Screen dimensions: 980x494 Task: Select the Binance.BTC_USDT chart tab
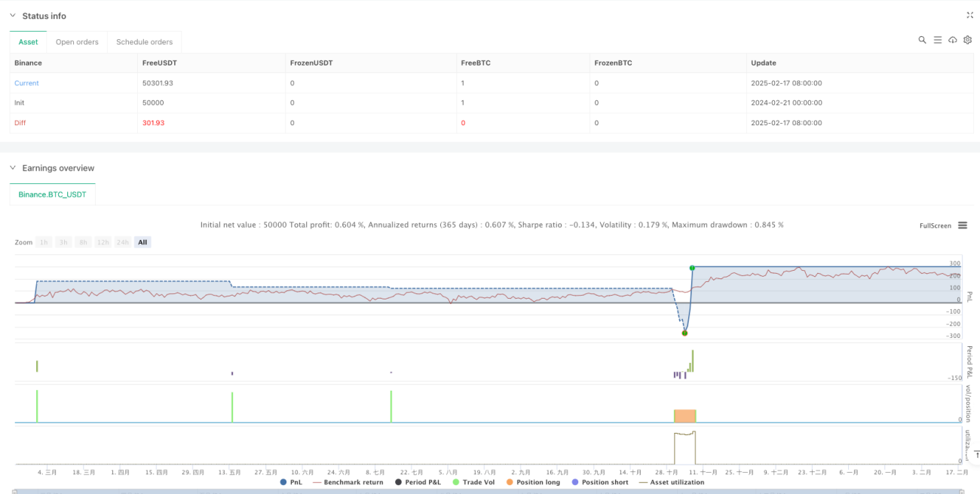pyautogui.click(x=53, y=195)
